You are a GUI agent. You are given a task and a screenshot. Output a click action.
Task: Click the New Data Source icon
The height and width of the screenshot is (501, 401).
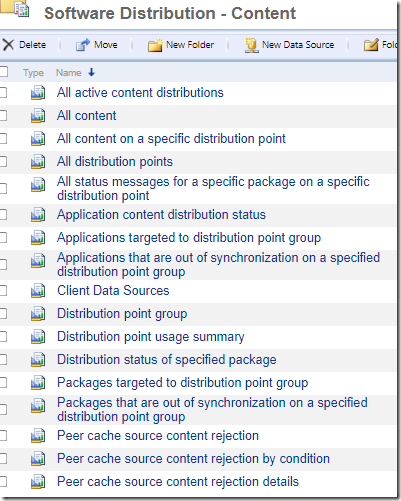(x=251, y=45)
